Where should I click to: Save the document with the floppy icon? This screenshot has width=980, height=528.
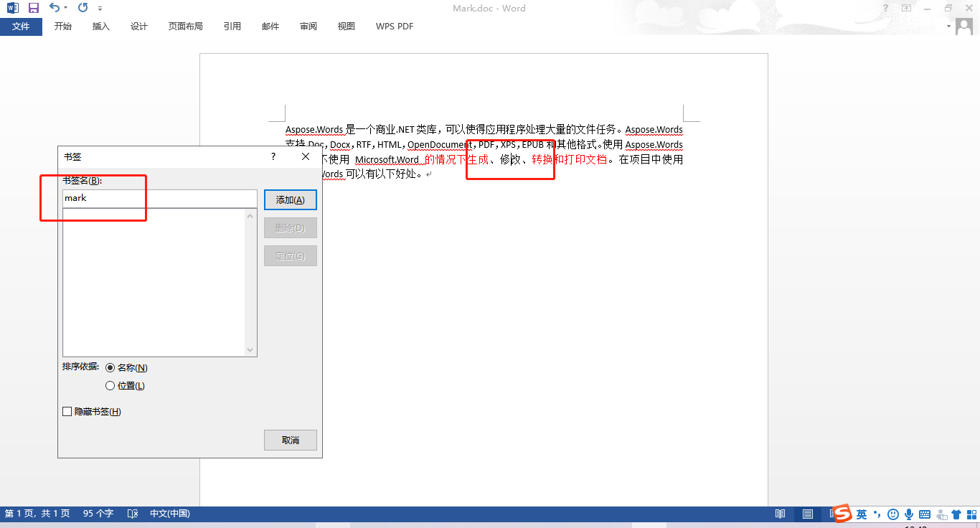(33, 8)
